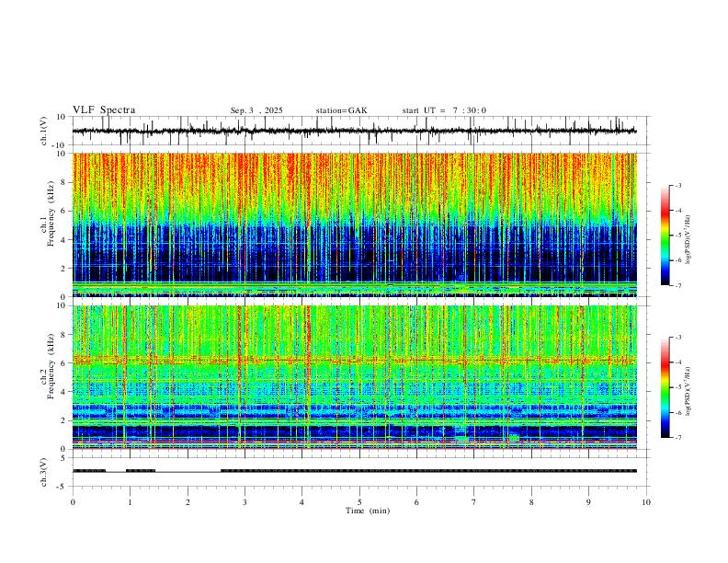
Task: Click the "ch.1(V)" waveform axis label
Action: 44,131
